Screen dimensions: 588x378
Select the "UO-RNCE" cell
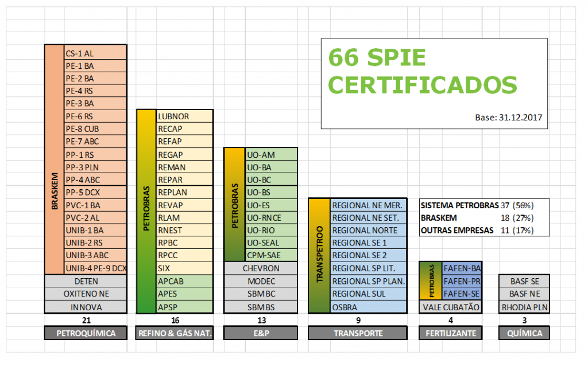point(271,217)
